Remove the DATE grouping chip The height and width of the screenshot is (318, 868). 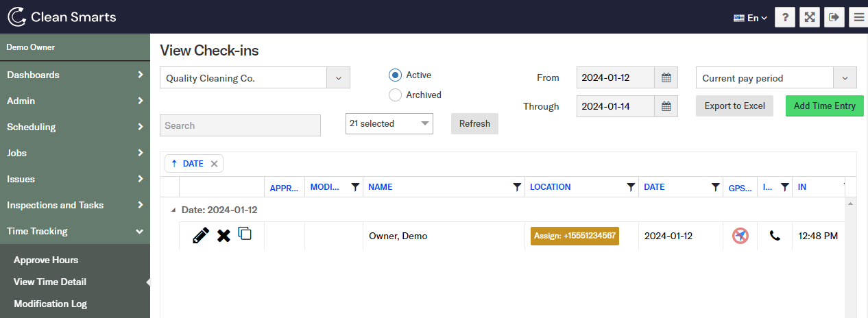pyautogui.click(x=214, y=164)
